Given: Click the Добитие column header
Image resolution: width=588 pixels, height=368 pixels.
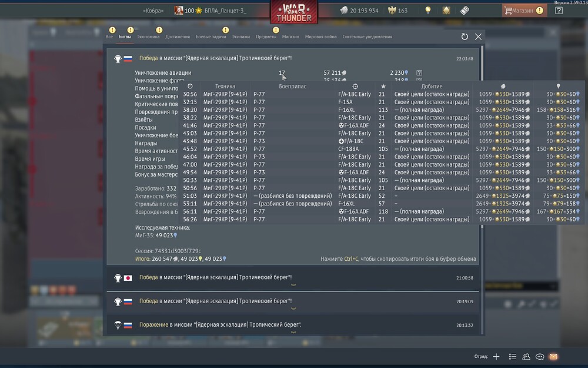Looking at the screenshot, I should tap(432, 87).
